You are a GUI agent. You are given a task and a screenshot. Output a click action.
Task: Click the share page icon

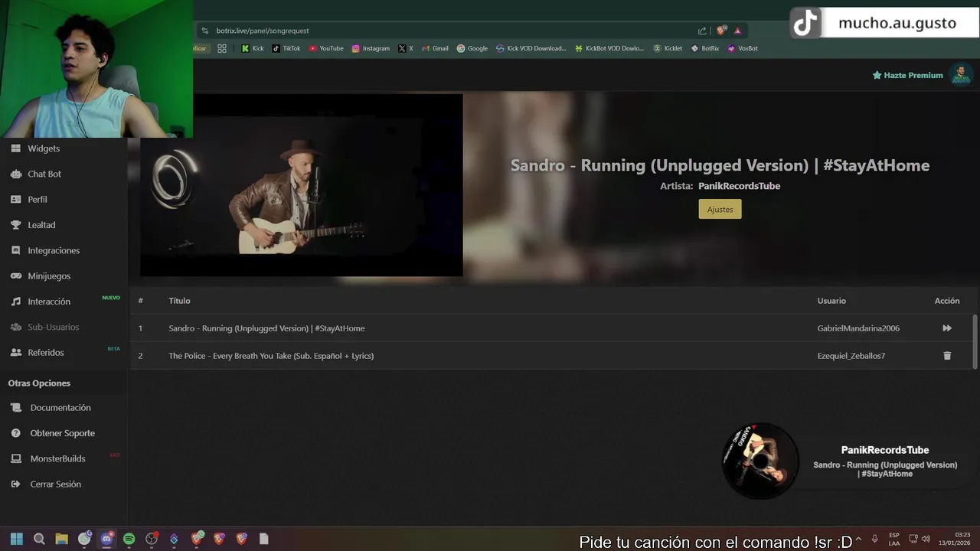tap(702, 31)
